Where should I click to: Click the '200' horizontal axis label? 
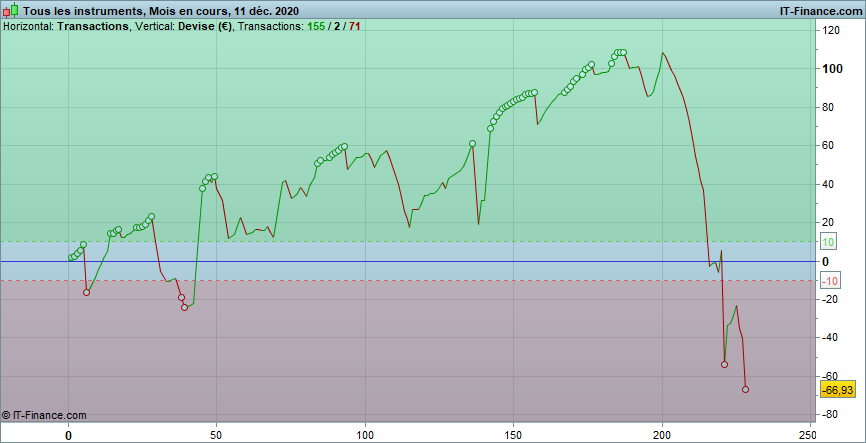pos(662,434)
